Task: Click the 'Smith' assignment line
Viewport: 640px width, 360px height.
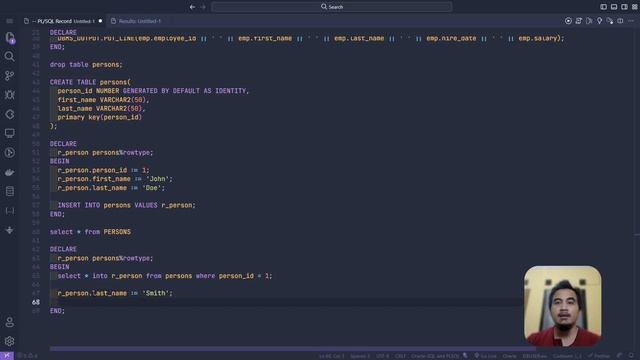Action: coord(115,293)
